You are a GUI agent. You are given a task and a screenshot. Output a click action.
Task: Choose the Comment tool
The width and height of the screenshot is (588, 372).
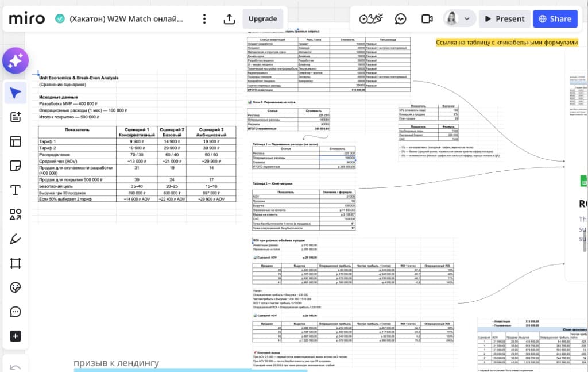click(x=16, y=312)
